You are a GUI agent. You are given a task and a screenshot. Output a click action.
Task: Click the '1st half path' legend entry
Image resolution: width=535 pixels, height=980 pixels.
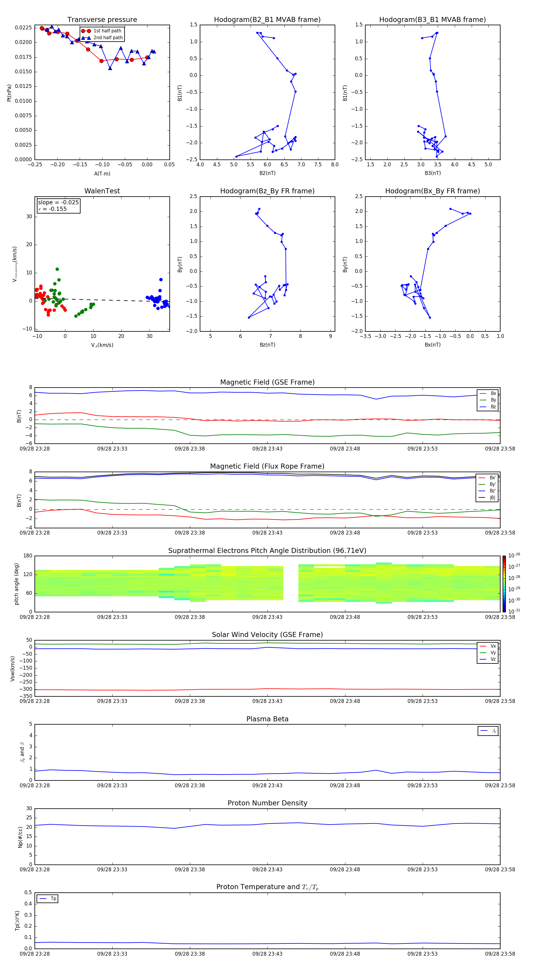101,31
